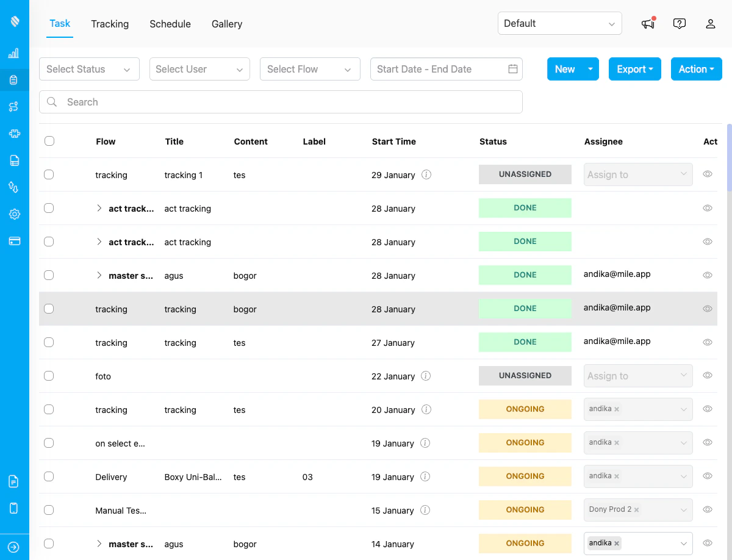The height and width of the screenshot is (560, 732).
Task: Open the settings gear in the left sidebar
Action: (x=13, y=214)
